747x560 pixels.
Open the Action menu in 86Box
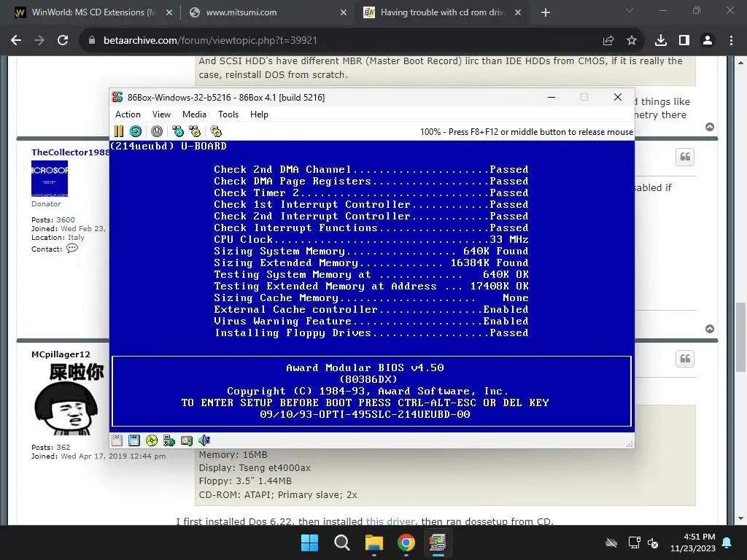point(128,114)
